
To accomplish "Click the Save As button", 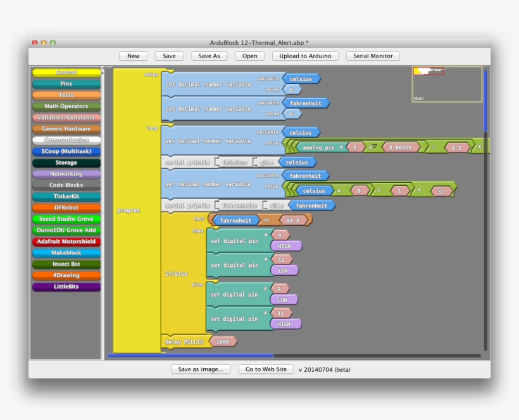I will tap(209, 56).
